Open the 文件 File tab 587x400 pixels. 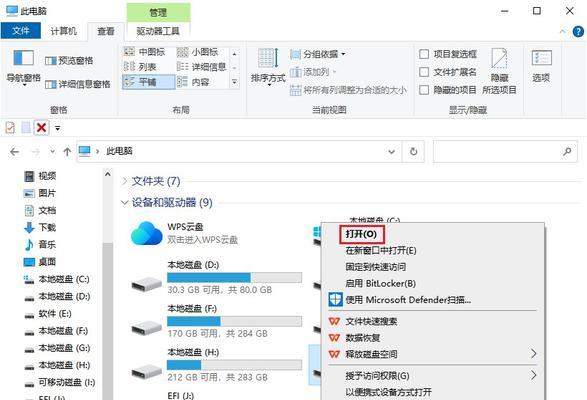(x=21, y=31)
